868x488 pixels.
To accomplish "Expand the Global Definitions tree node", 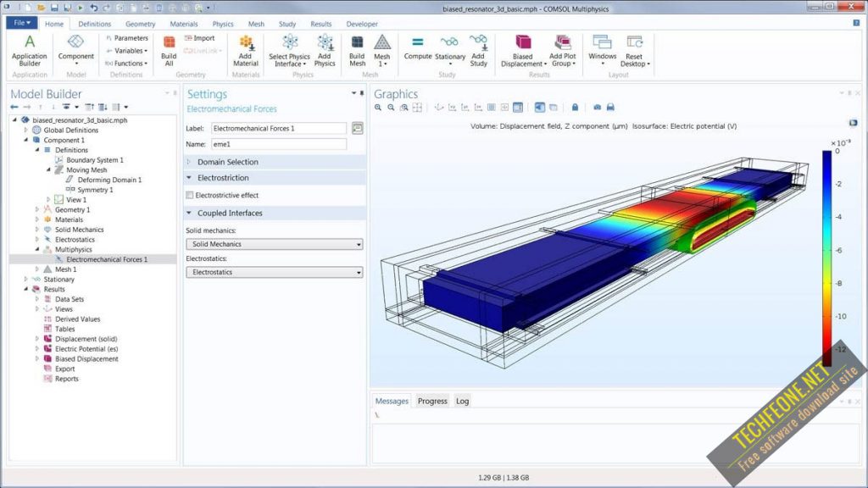I will pyautogui.click(x=25, y=130).
